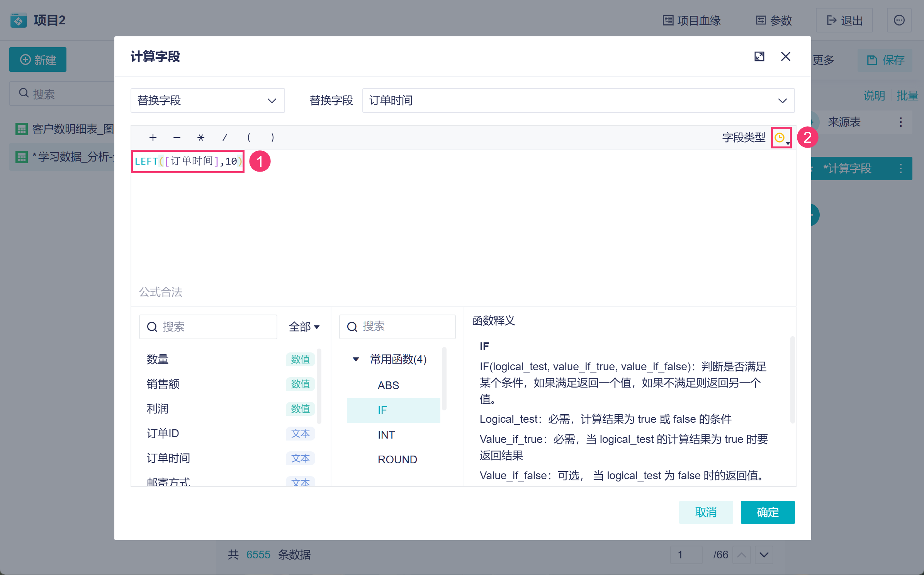Viewport: 924px width, 575px height.
Task: Open the 全部 field filter dropdown
Action: [304, 327]
